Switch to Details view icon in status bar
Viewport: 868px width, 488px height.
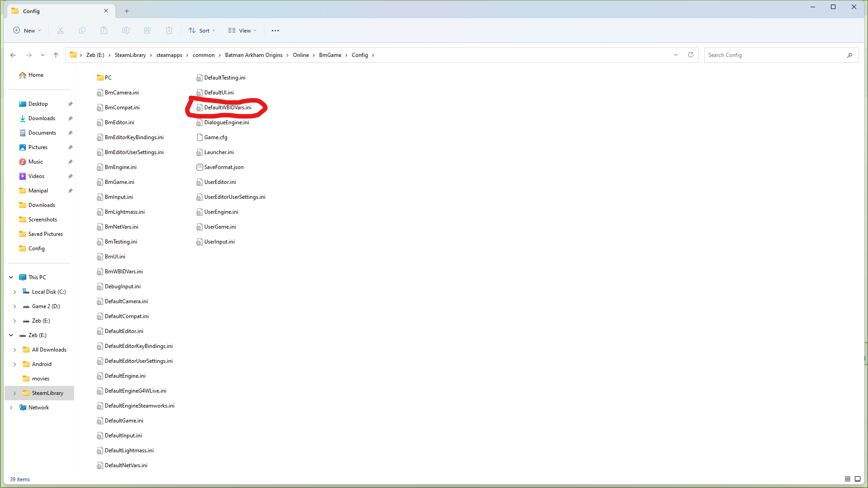pyautogui.click(x=848, y=479)
